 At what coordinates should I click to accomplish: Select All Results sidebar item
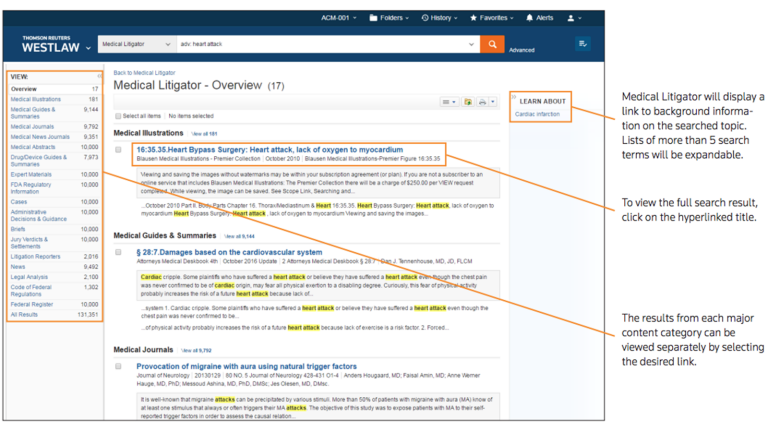click(24, 315)
